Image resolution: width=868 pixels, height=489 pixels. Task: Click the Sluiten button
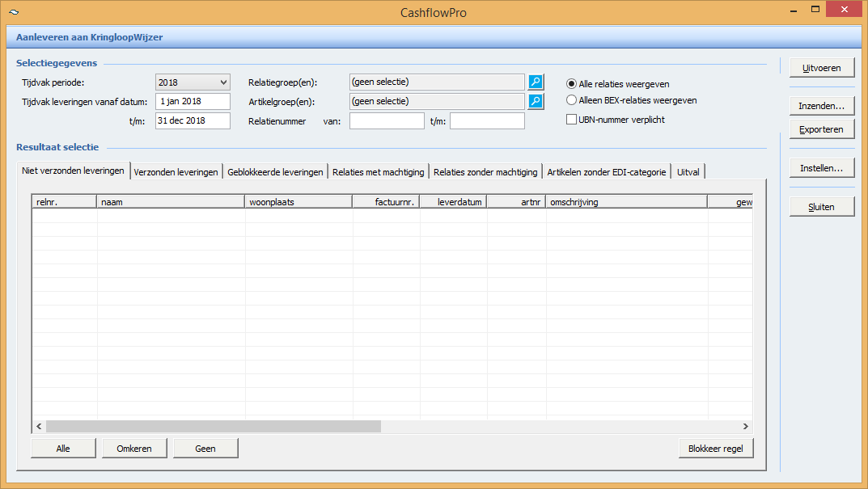coord(822,207)
